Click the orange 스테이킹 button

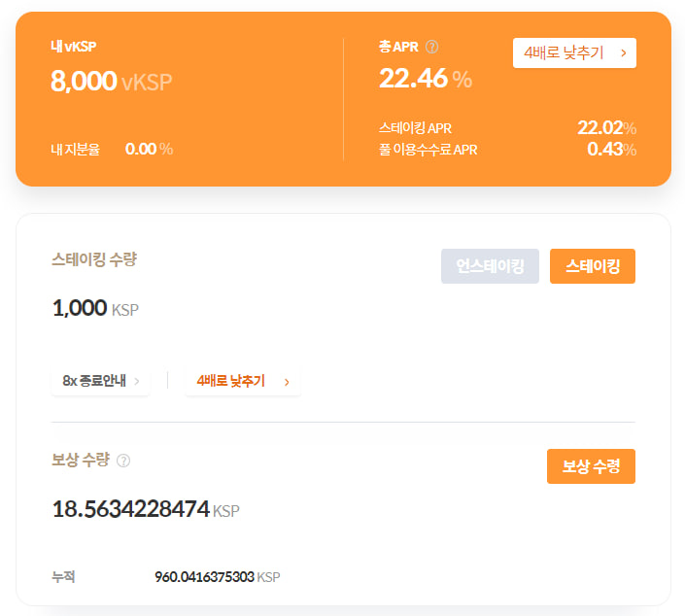(x=592, y=266)
